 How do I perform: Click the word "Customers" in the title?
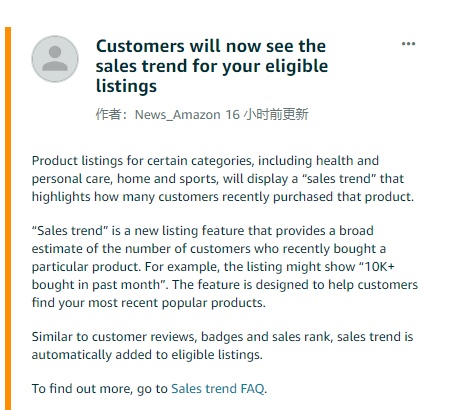click(140, 46)
